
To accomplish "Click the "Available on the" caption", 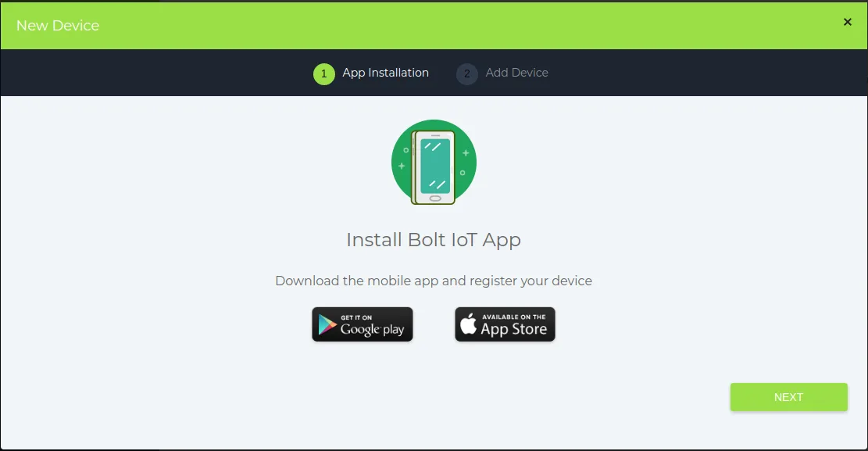I will pos(514,317).
